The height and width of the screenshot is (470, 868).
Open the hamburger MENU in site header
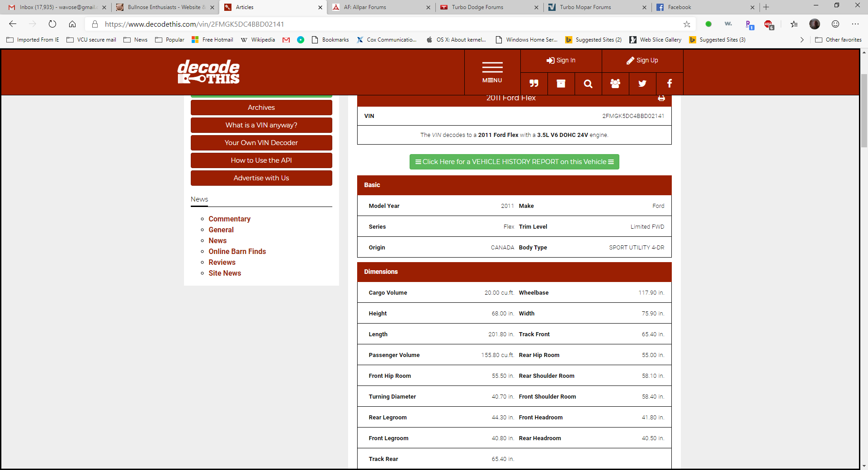click(492, 72)
